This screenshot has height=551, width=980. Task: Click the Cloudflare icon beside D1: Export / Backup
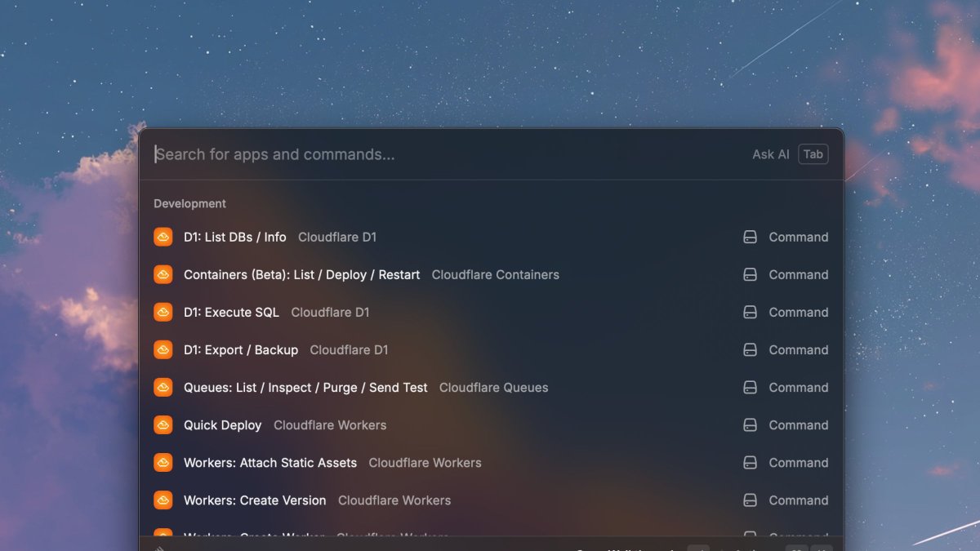[163, 349]
